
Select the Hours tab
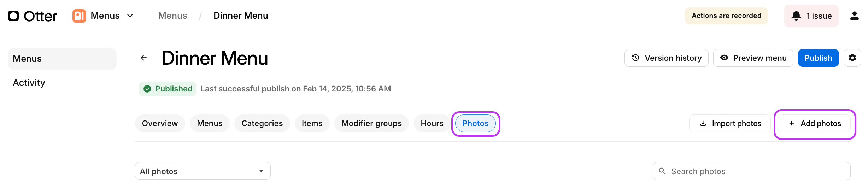(x=432, y=123)
